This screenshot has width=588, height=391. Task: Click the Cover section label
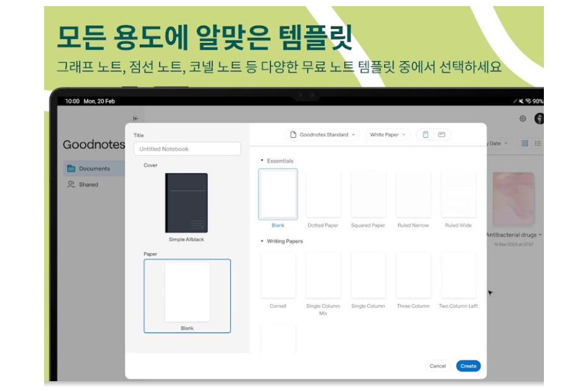coord(151,165)
